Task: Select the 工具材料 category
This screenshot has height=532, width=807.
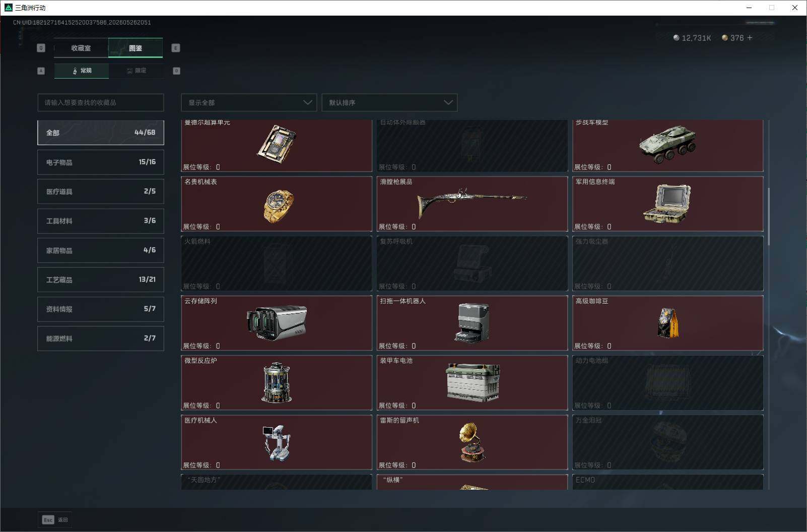Action: click(x=101, y=221)
